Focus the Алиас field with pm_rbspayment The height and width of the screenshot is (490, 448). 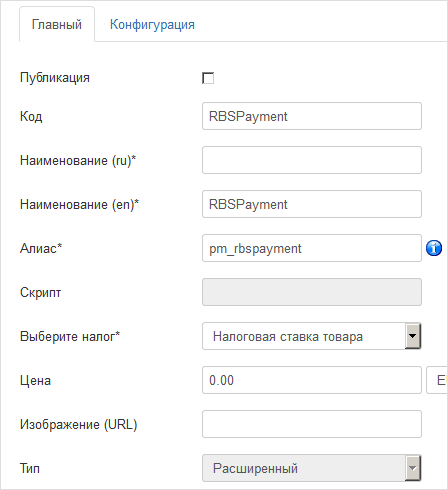point(312,248)
